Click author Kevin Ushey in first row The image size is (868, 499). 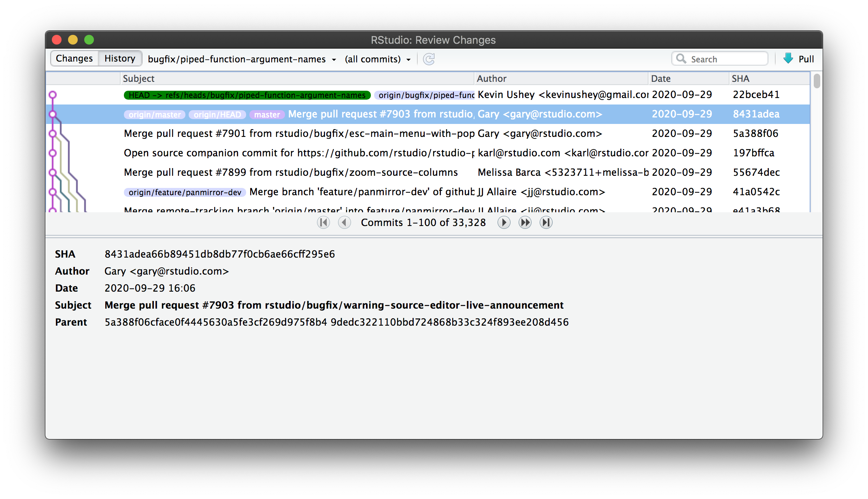pos(563,95)
